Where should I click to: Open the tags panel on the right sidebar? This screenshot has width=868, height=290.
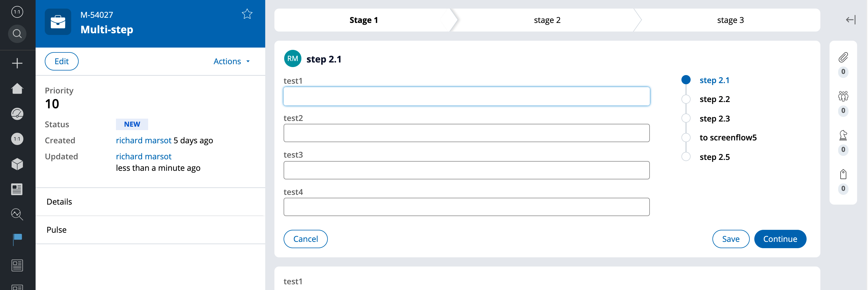[x=843, y=174]
